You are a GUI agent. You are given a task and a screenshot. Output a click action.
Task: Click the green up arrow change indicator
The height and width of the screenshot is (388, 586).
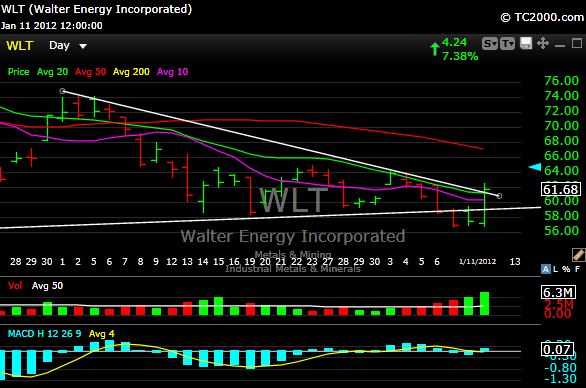[x=435, y=49]
